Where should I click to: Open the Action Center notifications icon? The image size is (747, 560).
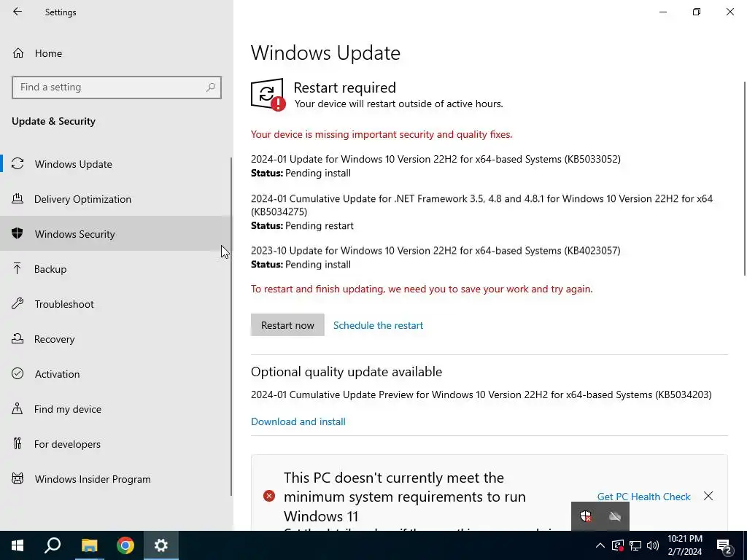click(724, 546)
